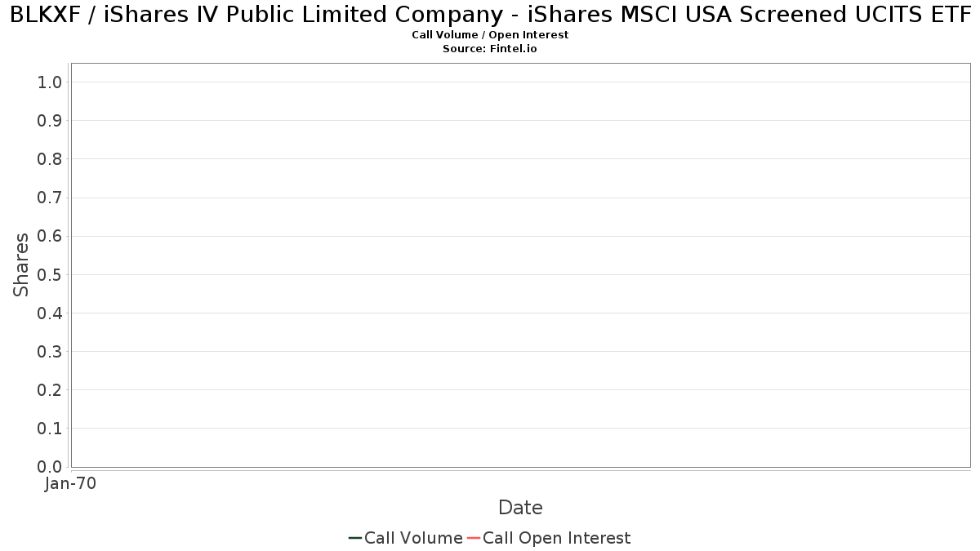The image size is (980, 551).
Task: Click the 0.7 y-axis tick label
Action: point(50,198)
